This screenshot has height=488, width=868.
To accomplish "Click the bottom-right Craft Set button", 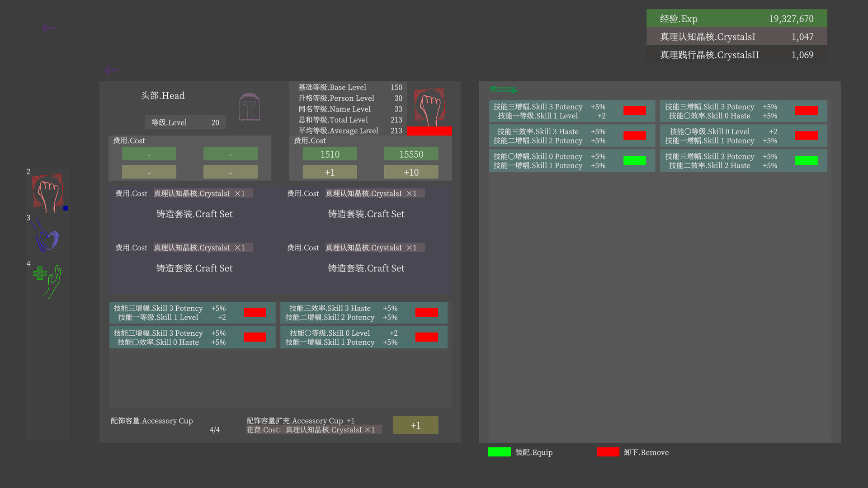I will [x=366, y=268].
